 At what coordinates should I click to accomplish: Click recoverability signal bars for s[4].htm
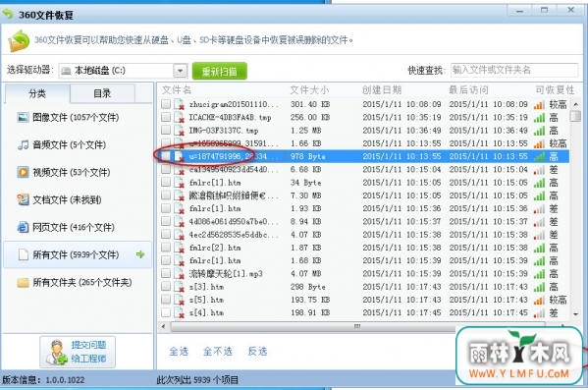tap(539, 313)
